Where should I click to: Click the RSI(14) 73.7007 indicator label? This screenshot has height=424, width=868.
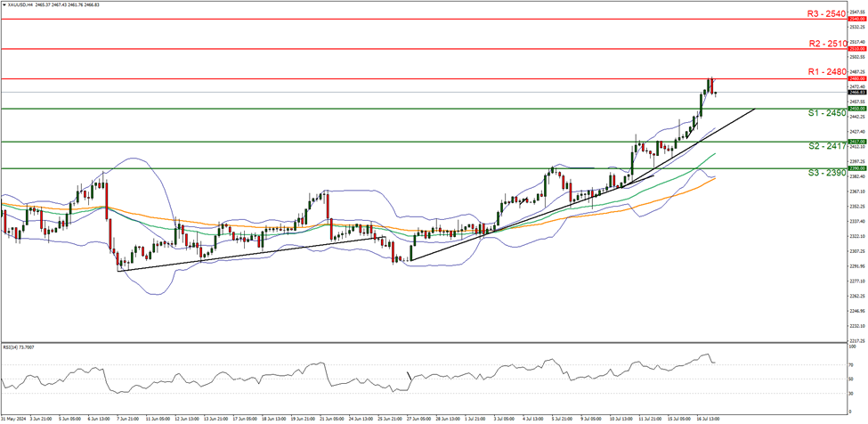tap(19, 347)
